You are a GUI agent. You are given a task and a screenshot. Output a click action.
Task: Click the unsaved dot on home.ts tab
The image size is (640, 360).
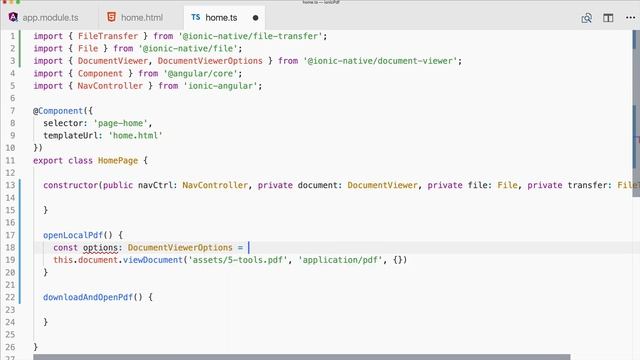click(256, 18)
